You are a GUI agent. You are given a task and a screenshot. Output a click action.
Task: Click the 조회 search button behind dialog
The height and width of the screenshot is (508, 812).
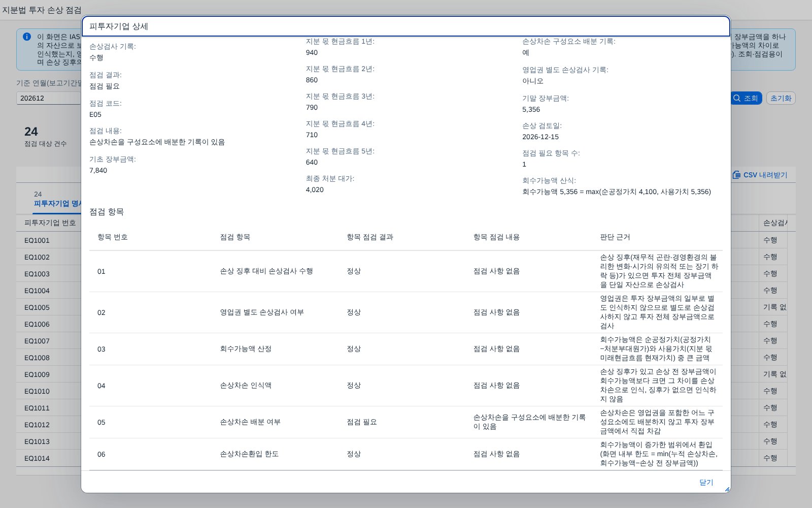[746, 98]
